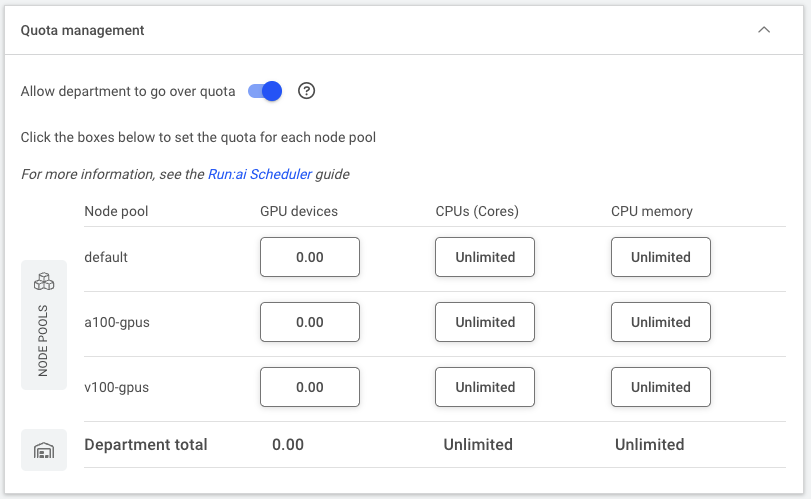Edit CPU memory quota for default pool
This screenshot has width=811, height=499.
point(660,257)
